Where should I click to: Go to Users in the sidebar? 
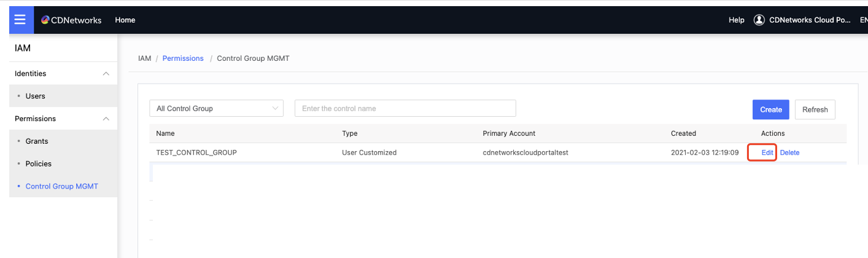point(35,96)
